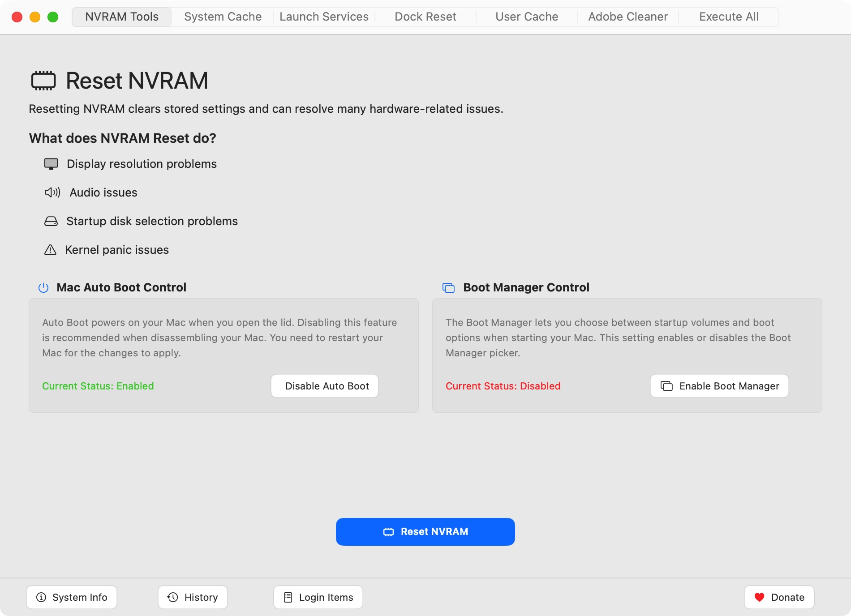
Task: Maximize the window with the green button
Action: (53, 17)
